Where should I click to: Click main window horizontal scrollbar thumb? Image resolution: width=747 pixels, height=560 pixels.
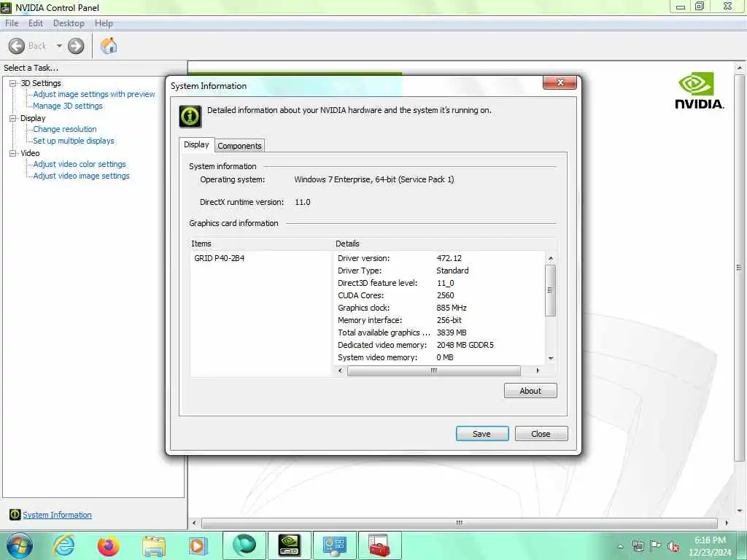(459, 523)
